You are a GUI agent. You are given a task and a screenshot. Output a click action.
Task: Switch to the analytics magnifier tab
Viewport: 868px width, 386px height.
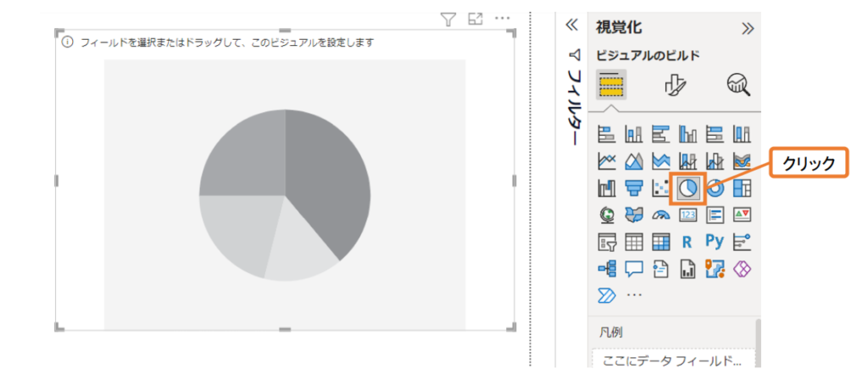tap(738, 85)
